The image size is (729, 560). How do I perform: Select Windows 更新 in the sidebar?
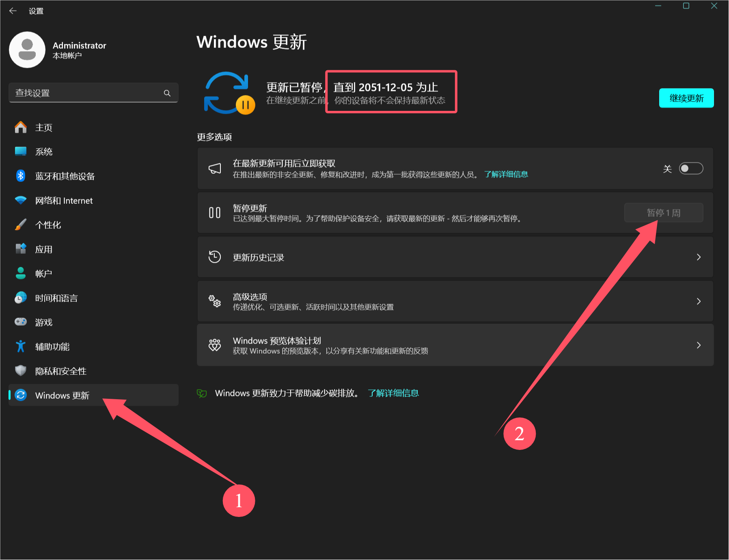(x=62, y=396)
